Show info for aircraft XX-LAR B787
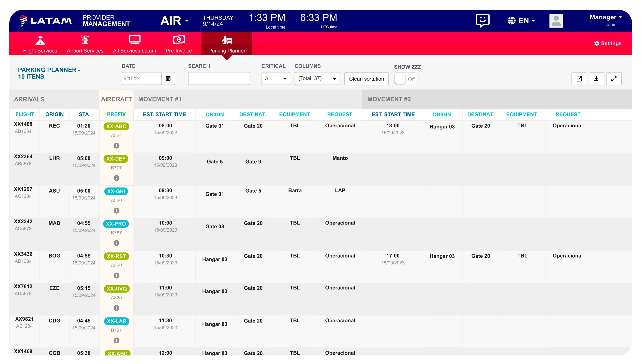641x364 pixels. pyautogui.click(x=116, y=341)
